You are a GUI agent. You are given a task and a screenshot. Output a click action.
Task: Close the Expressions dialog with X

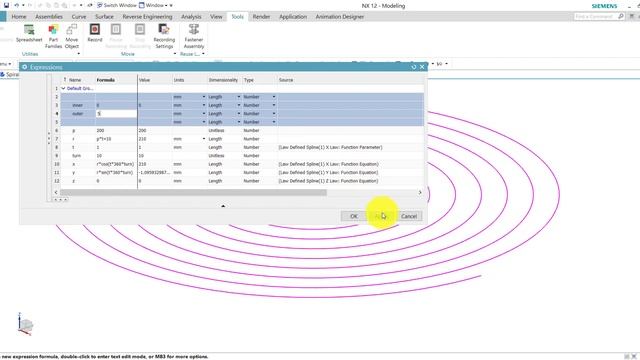(422, 67)
